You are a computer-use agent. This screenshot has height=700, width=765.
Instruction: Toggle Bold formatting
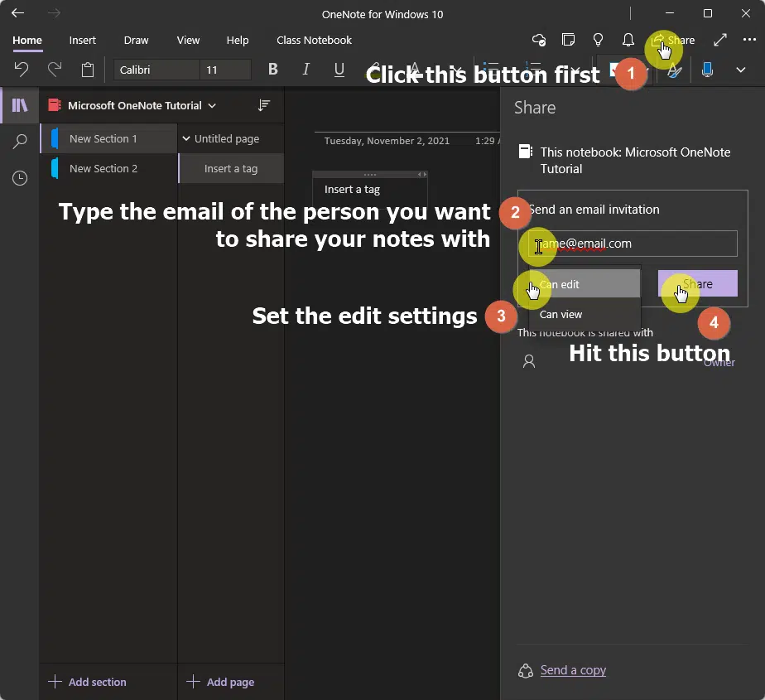pos(273,70)
